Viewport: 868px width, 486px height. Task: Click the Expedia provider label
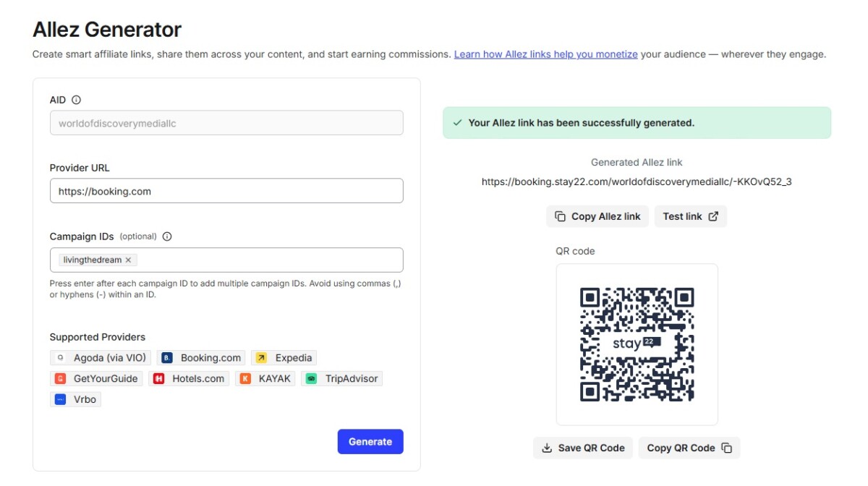[x=294, y=358]
